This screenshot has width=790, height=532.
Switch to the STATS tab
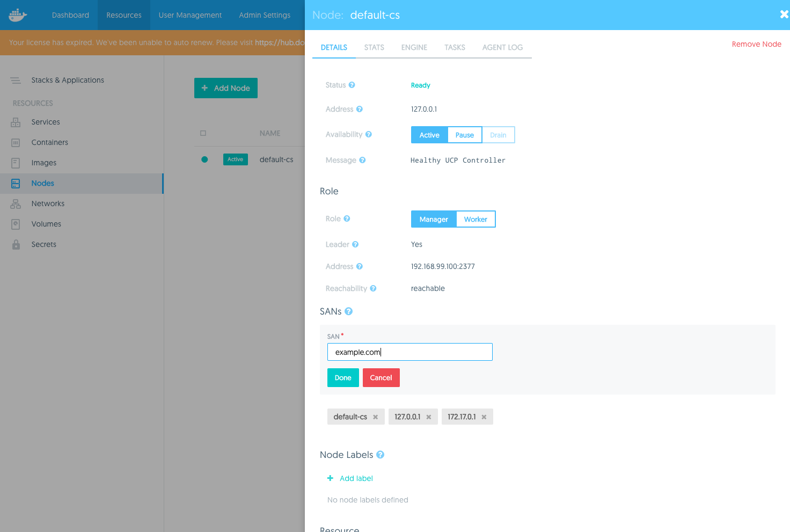tap(374, 47)
